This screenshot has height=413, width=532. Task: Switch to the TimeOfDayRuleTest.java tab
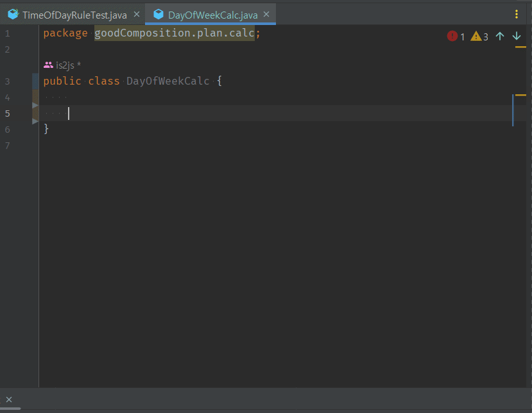(74, 15)
